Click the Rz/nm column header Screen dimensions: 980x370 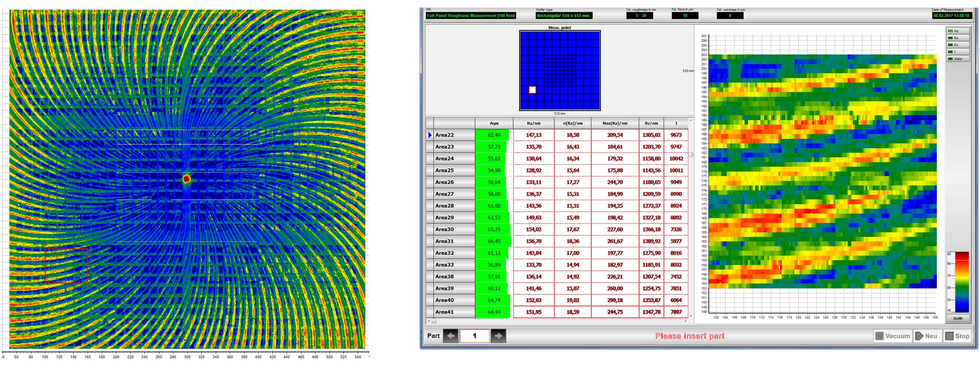[651, 123]
